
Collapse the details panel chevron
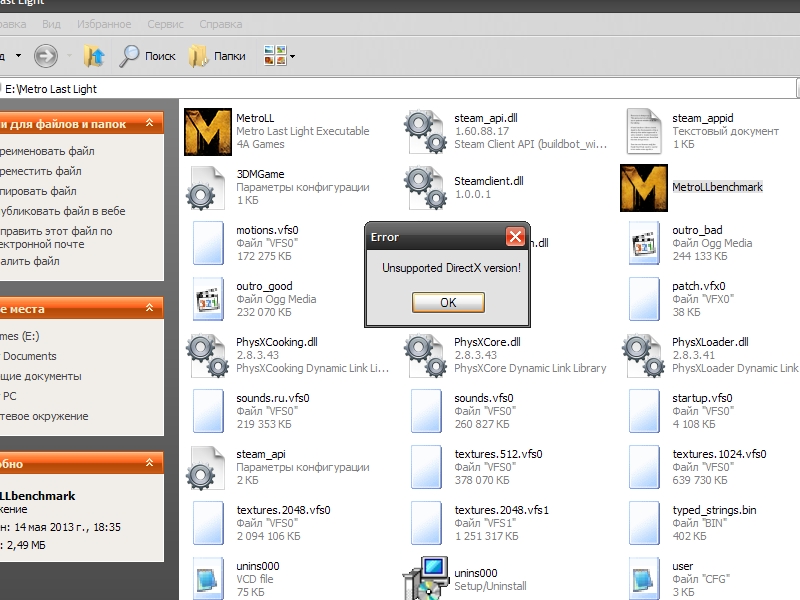click(149, 463)
